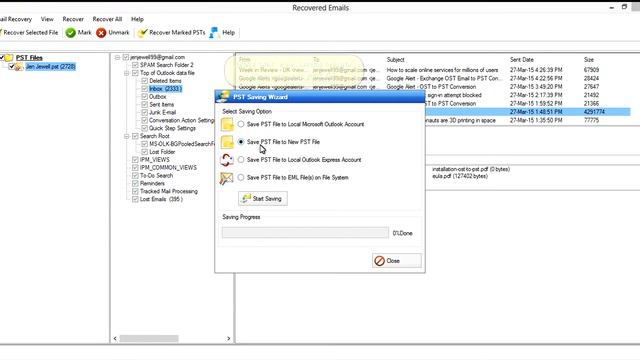Screen dimensions: 640x360
Task: Click the installation-ost-to-pst.pdf attachment
Action: 471,169
